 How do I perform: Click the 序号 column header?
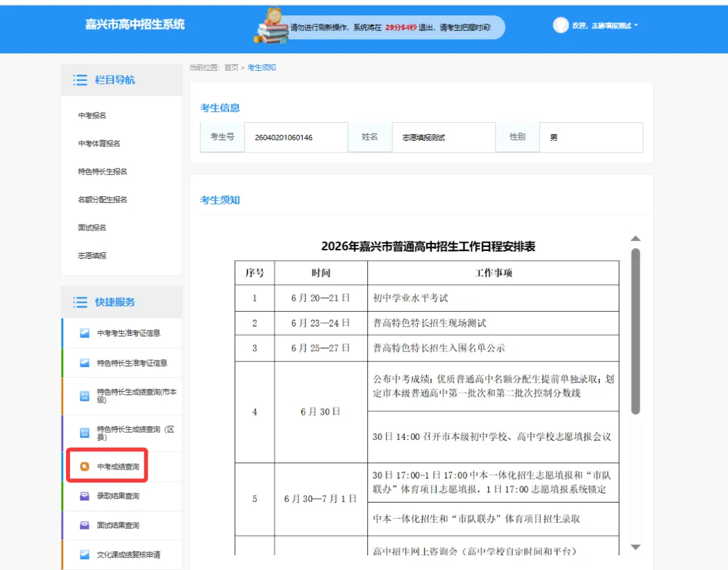click(254, 273)
